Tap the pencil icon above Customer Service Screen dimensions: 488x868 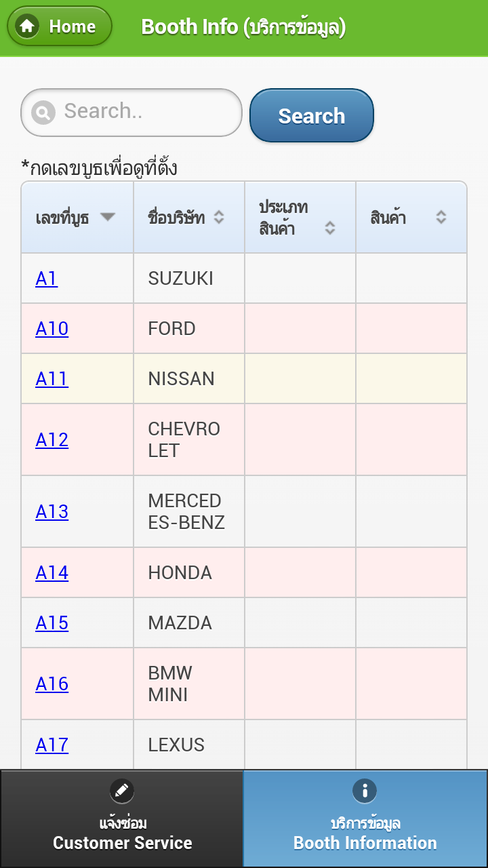122,790
